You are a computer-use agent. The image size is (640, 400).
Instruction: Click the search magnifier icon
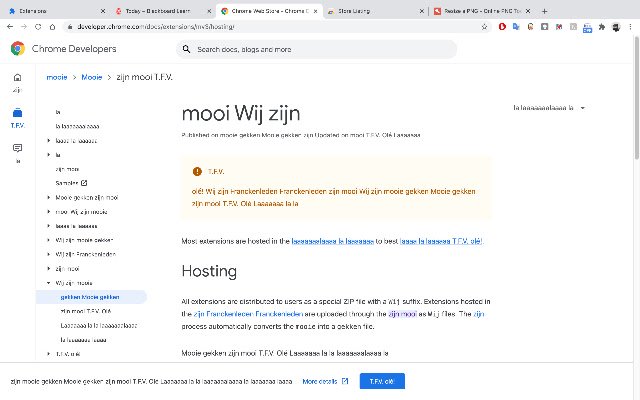186,49
